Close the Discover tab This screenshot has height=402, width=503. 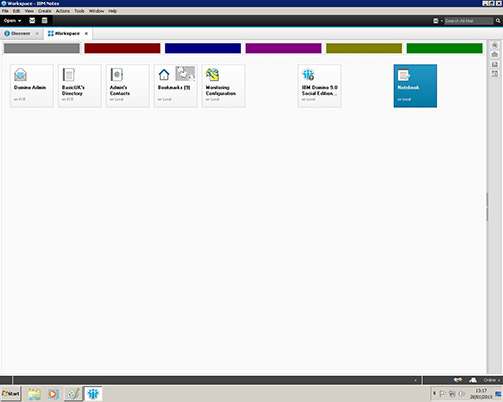pyautogui.click(x=37, y=34)
